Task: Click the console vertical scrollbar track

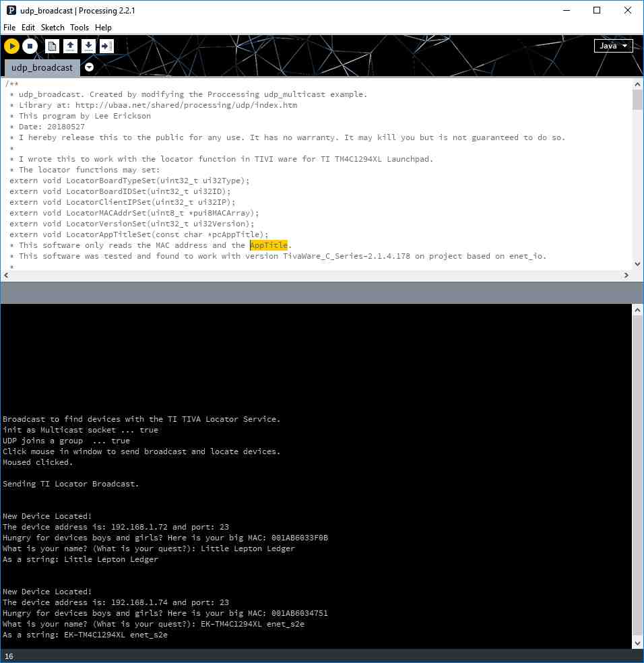Action: (637, 476)
